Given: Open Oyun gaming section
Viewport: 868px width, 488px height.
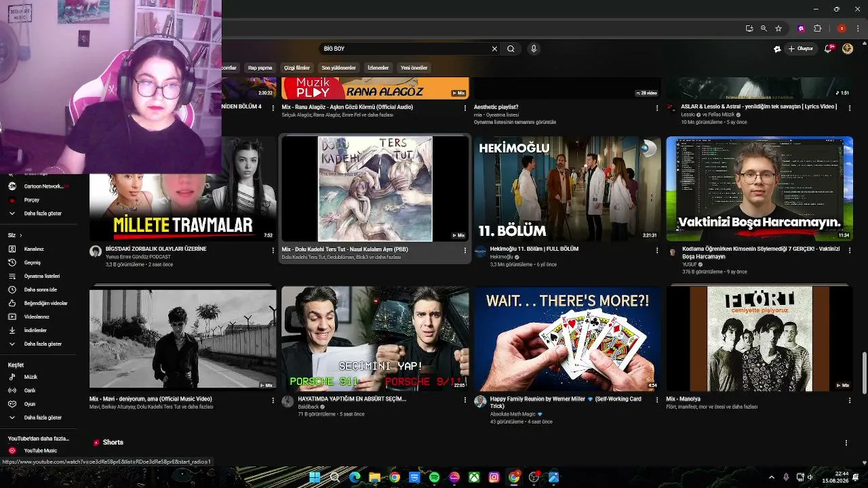Looking at the screenshot, I should click(x=30, y=404).
